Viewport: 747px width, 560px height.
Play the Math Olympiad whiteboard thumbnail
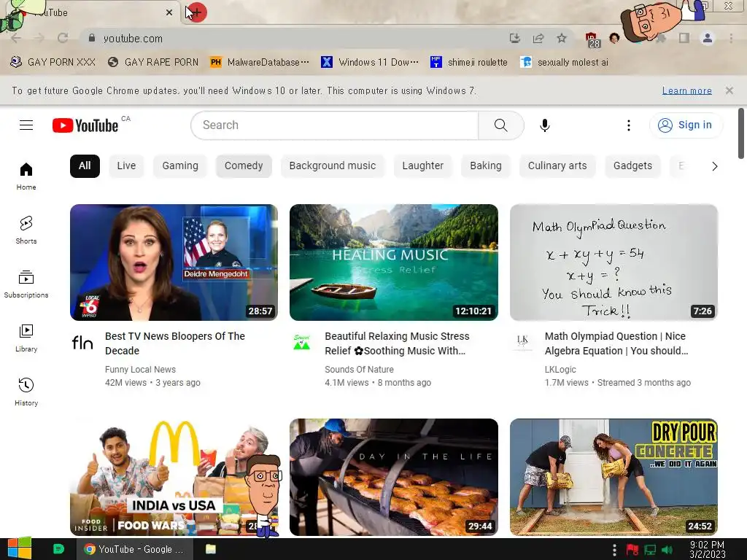click(x=614, y=262)
